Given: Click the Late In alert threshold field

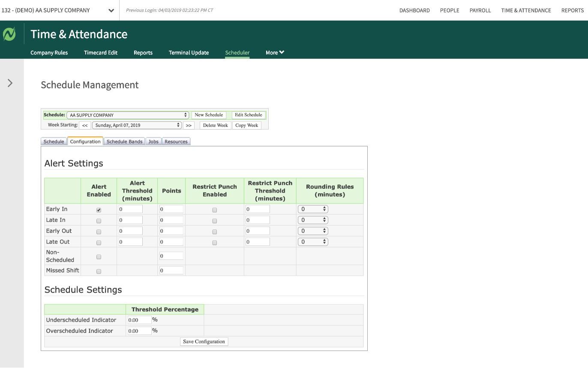Looking at the screenshot, I should [130, 220].
